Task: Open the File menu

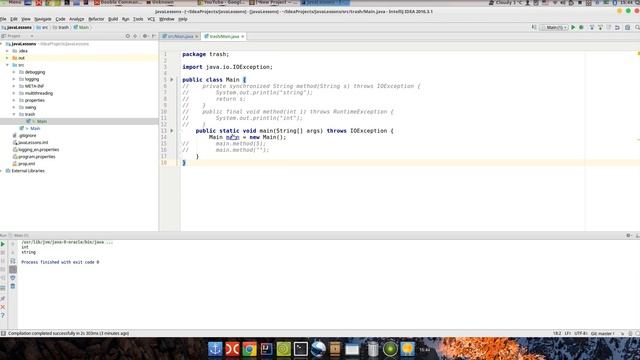Action: point(3,19)
